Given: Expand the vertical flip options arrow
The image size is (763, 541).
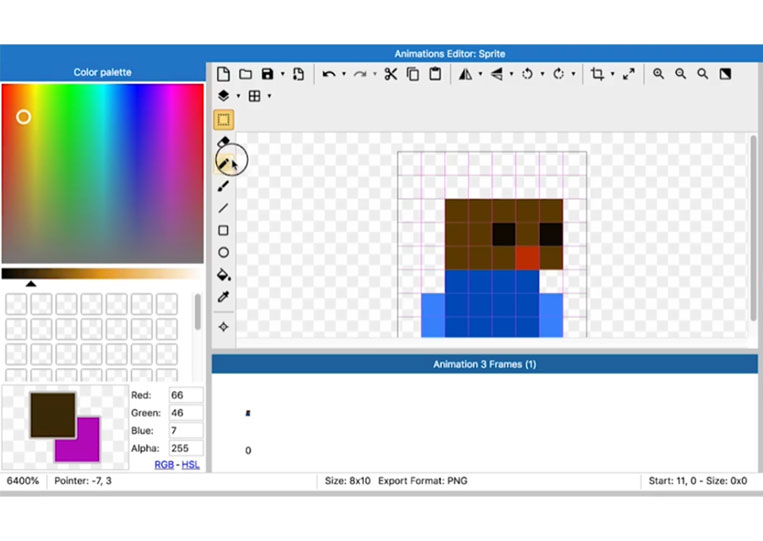Looking at the screenshot, I should coord(511,74).
